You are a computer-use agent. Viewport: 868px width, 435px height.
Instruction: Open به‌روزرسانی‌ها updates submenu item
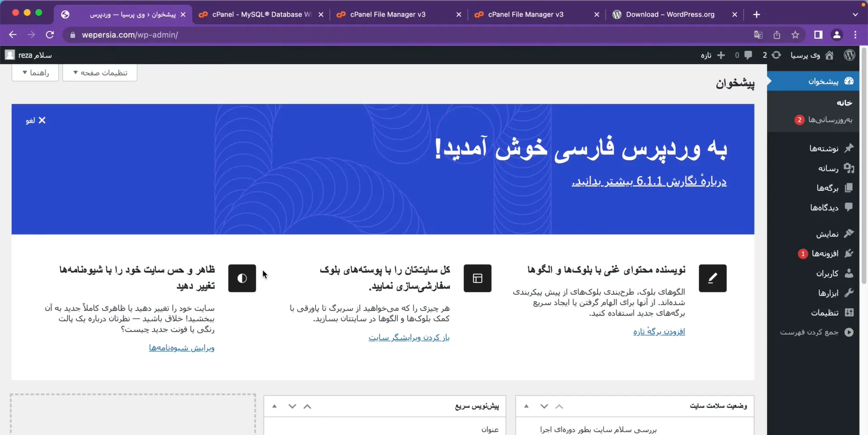coord(830,119)
